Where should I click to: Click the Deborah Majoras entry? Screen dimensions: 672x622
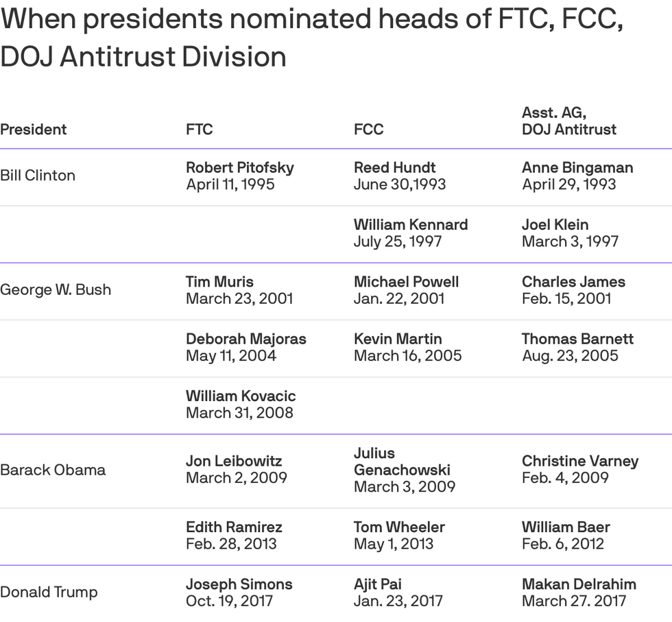click(x=245, y=347)
